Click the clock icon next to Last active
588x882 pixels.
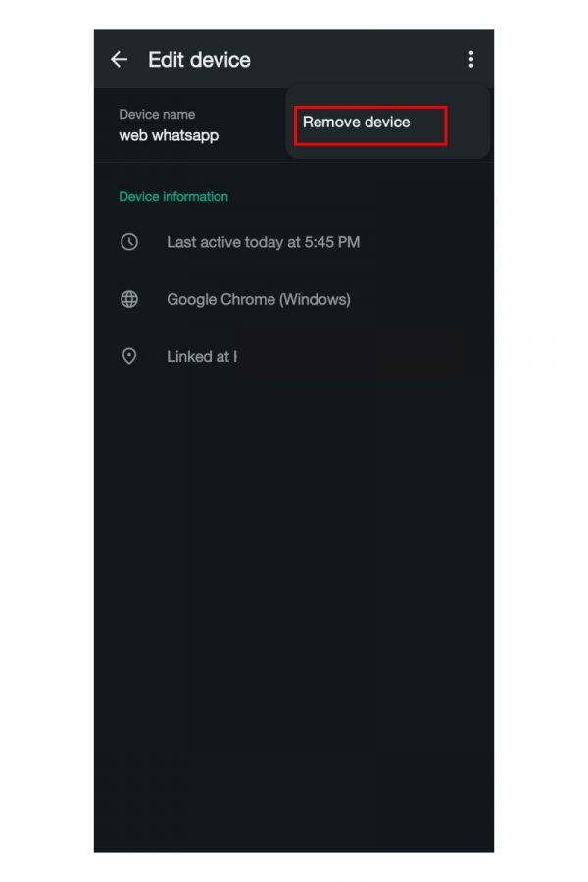click(x=129, y=242)
